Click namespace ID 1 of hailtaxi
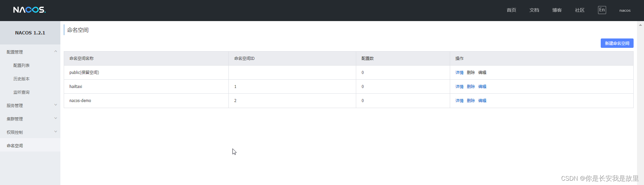The height and width of the screenshot is (185, 644). pos(235,87)
